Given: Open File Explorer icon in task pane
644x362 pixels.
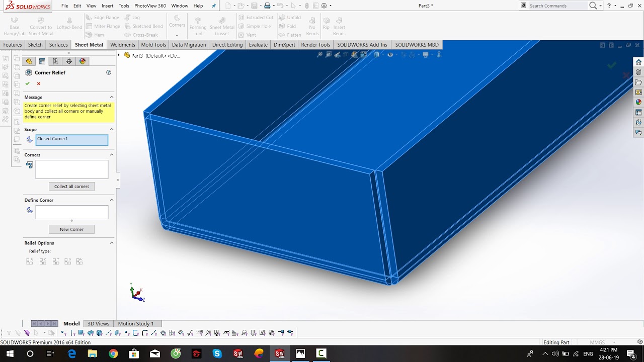Looking at the screenshot, I should [638, 82].
